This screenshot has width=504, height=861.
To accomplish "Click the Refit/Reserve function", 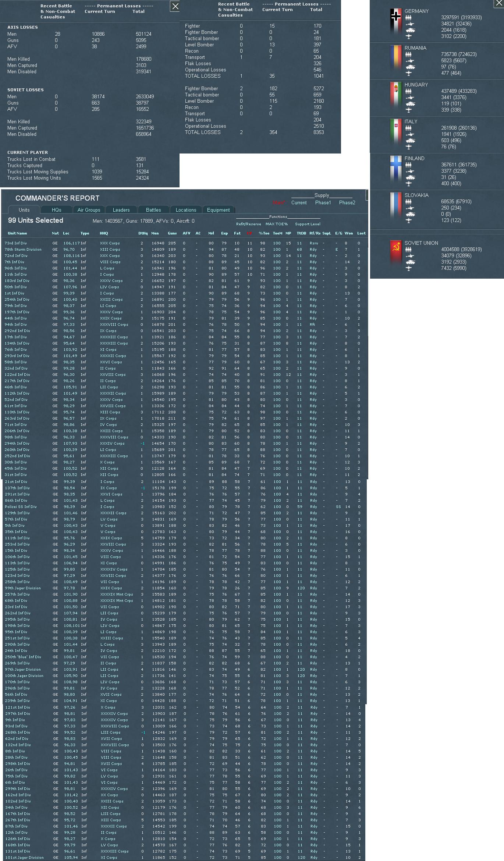I will point(249,224).
